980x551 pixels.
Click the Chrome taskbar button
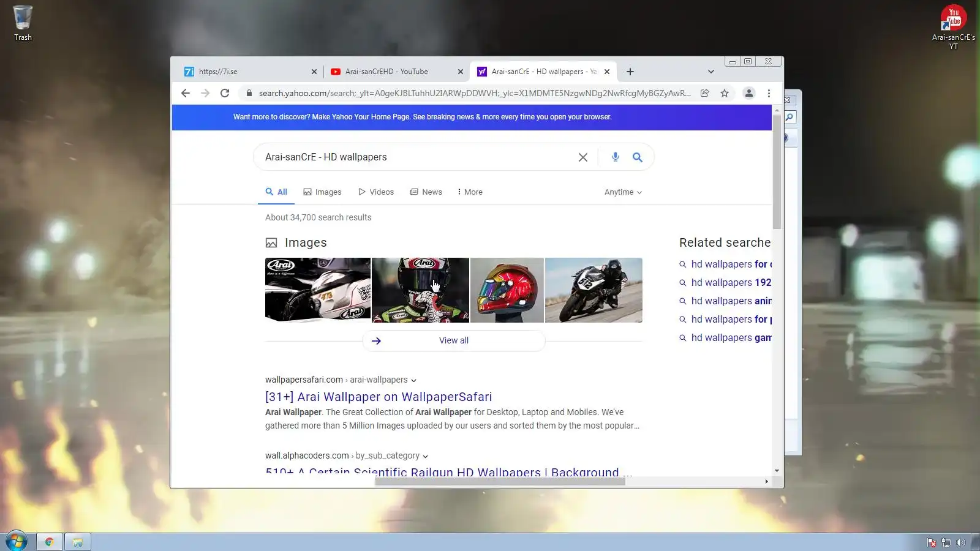pyautogui.click(x=50, y=542)
